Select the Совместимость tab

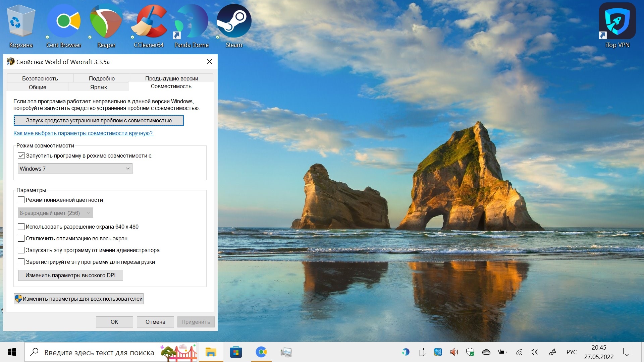click(171, 86)
